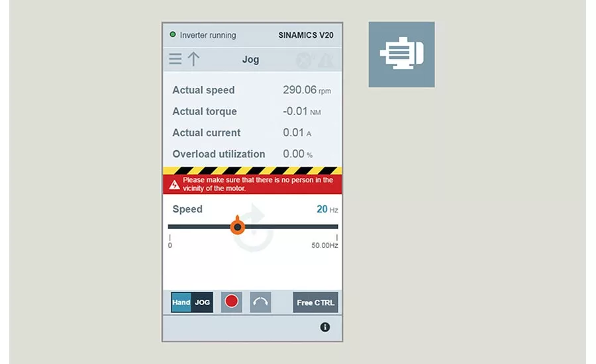The image size is (596, 364).
Task: Open the hamburger menu
Action: (175, 60)
